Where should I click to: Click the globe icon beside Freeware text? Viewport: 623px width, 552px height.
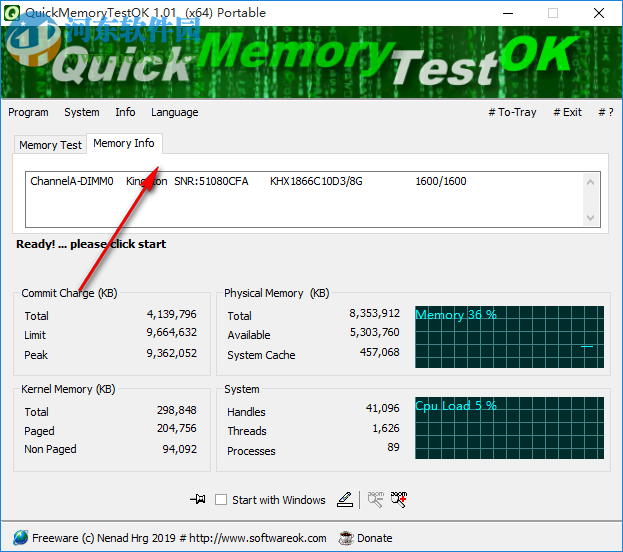click(x=20, y=537)
